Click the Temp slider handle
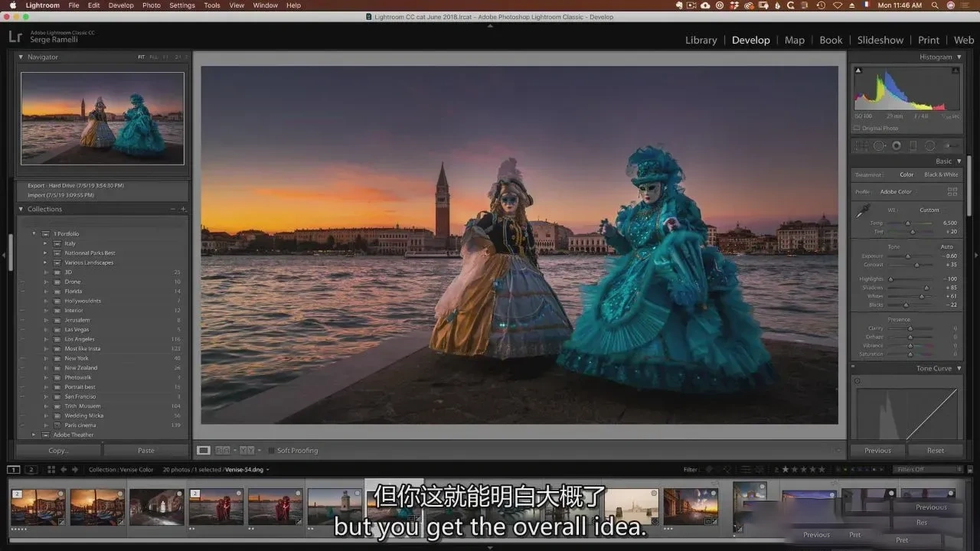The width and height of the screenshot is (980, 551). (x=908, y=223)
